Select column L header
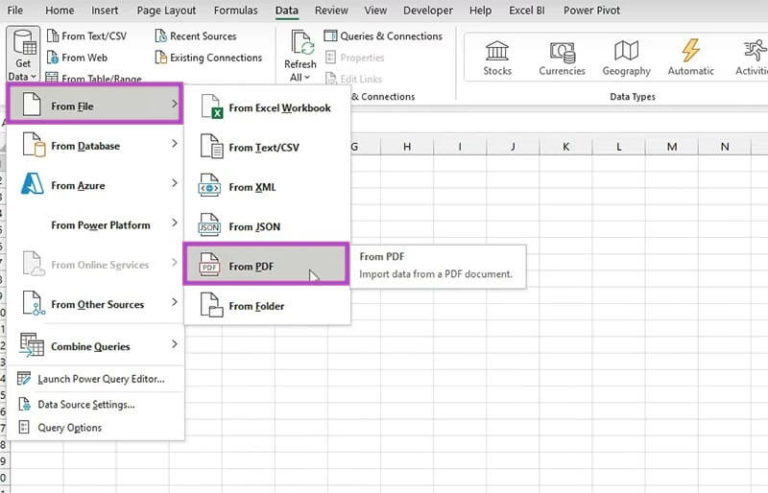 (x=619, y=146)
